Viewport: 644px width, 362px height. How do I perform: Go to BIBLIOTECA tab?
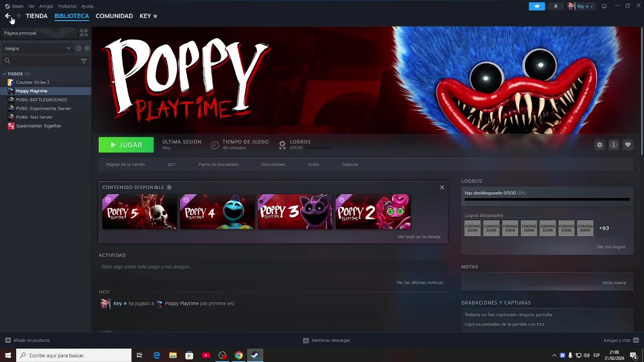[71, 16]
